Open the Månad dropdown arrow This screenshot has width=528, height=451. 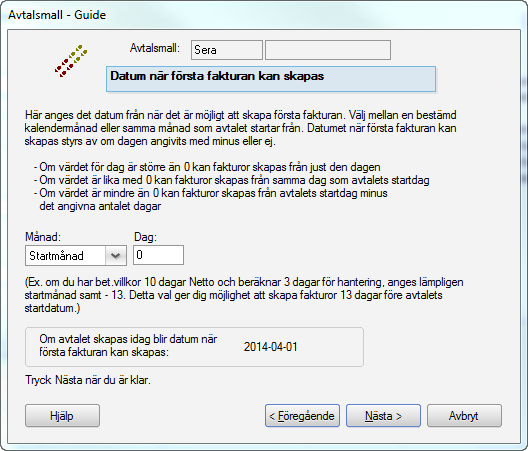coord(116,256)
